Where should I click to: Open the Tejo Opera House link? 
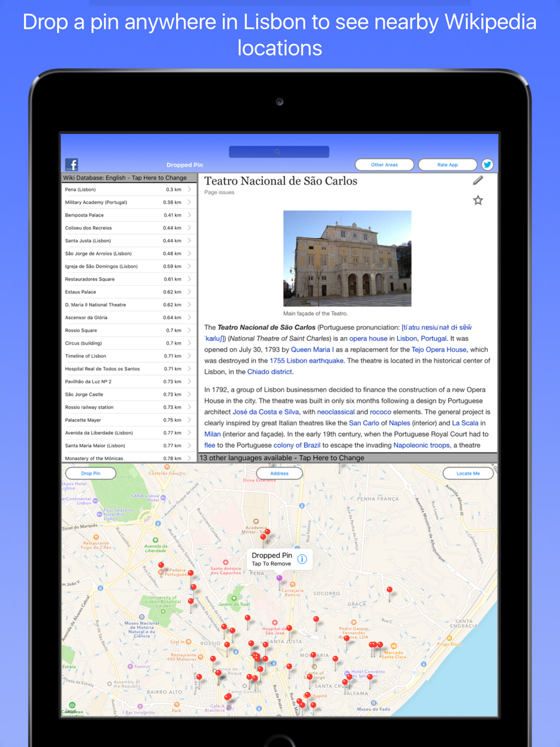tap(439, 349)
